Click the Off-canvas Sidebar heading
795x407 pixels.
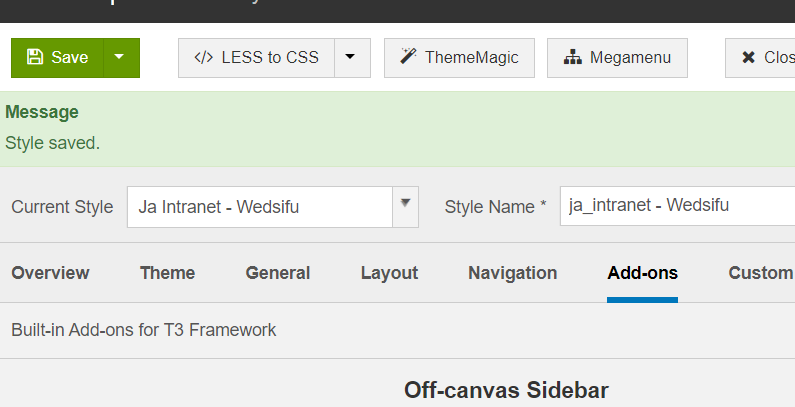[506, 390]
